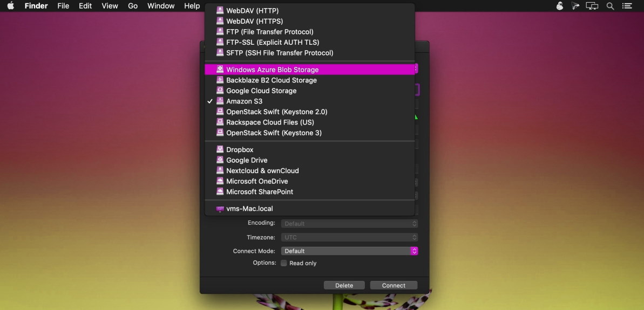The image size is (644, 310).
Task: Select FTP (File Transfer Protocol)
Action: click(x=310, y=32)
